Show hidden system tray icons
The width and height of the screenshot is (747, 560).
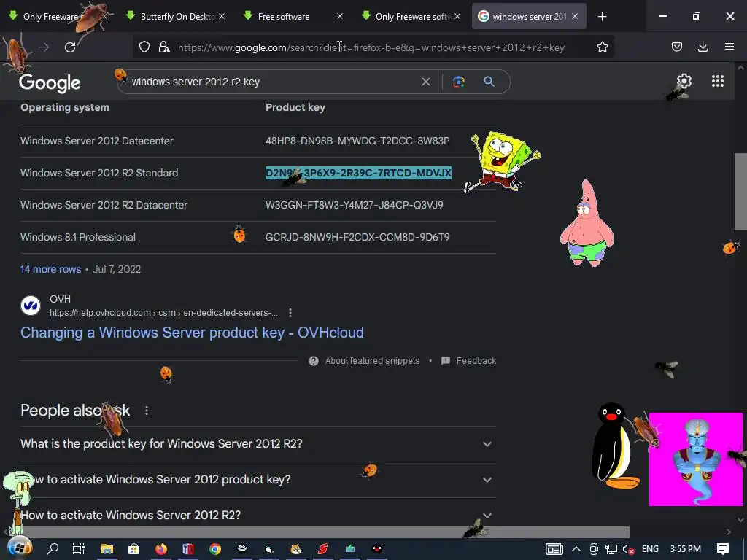tap(576, 548)
